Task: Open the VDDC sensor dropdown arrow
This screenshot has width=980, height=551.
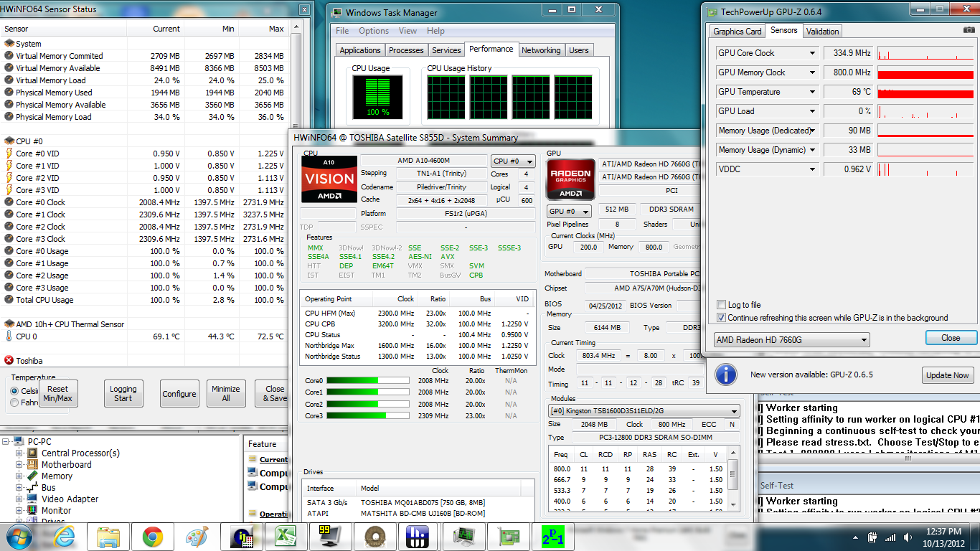Action: point(812,169)
